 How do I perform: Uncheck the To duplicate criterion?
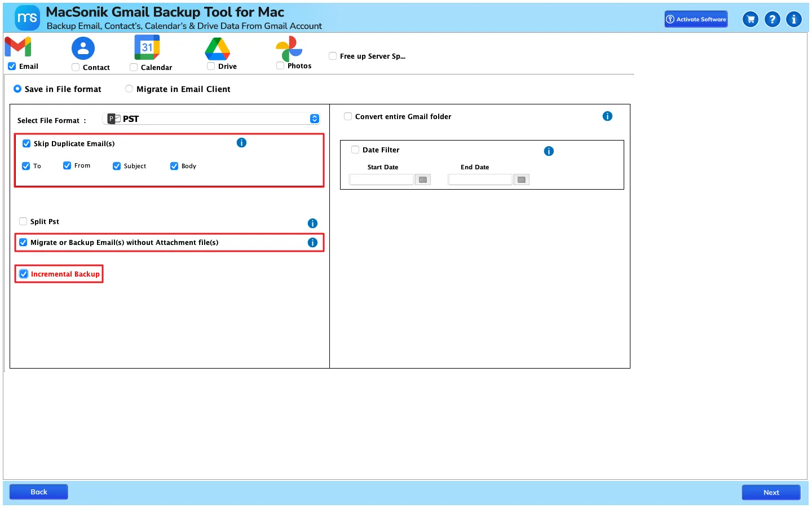click(x=26, y=166)
